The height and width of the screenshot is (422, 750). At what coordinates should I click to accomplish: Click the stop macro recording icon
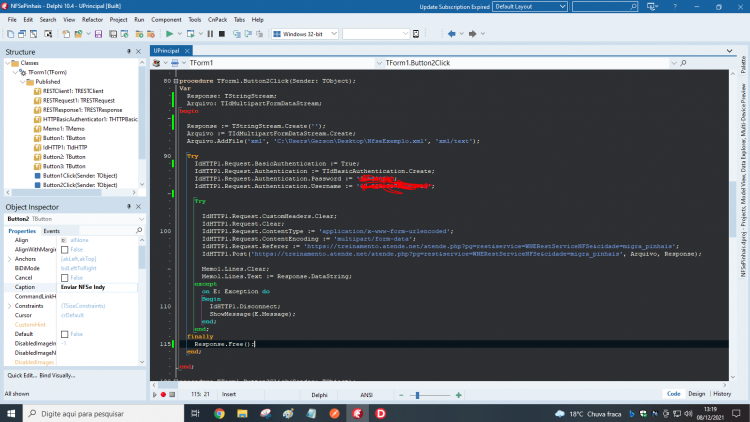click(x=172, y=395)
